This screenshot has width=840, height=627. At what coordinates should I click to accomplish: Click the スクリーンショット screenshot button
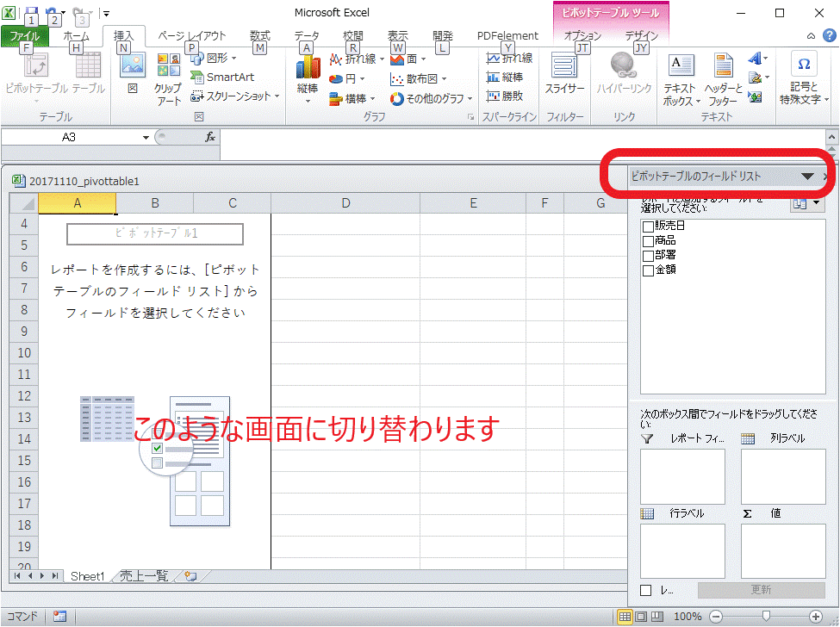[235, 96]
